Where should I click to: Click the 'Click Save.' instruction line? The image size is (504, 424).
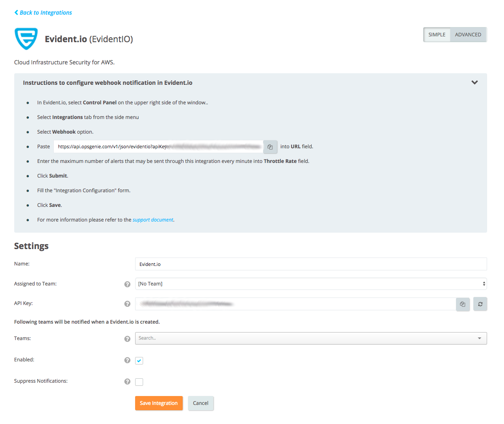[x=49, y=205]
